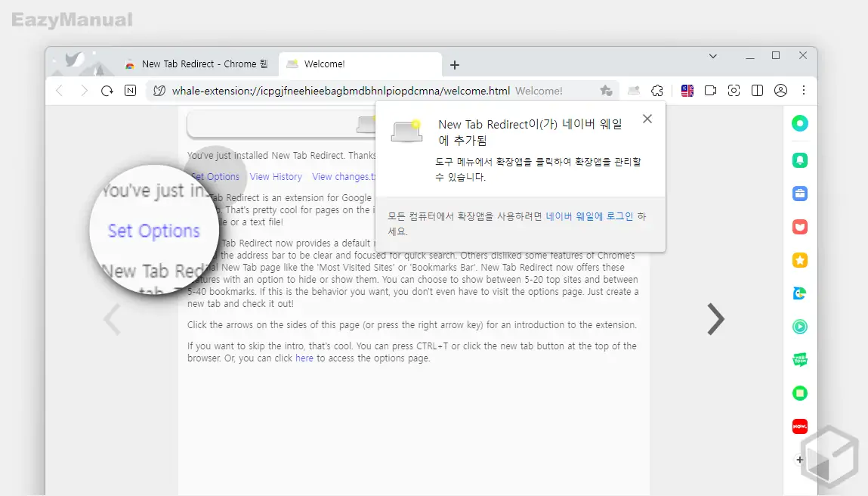Click the Twitter bird skin icon
Image resolution: width=868 pixels, height=496 pixels.
coord(74,59)
